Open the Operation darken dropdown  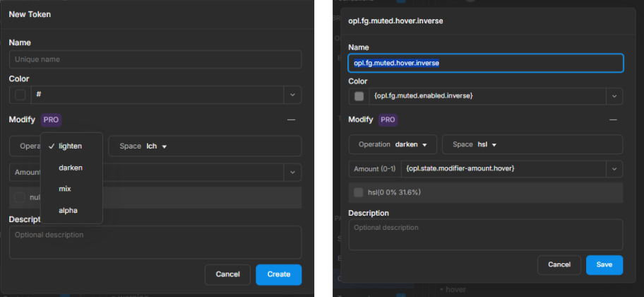click(393, 144)
